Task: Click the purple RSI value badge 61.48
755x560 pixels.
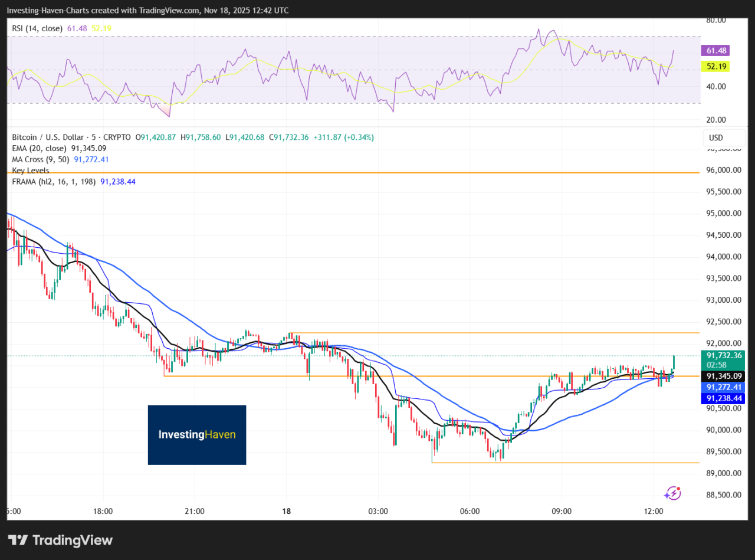Action: 715,51
